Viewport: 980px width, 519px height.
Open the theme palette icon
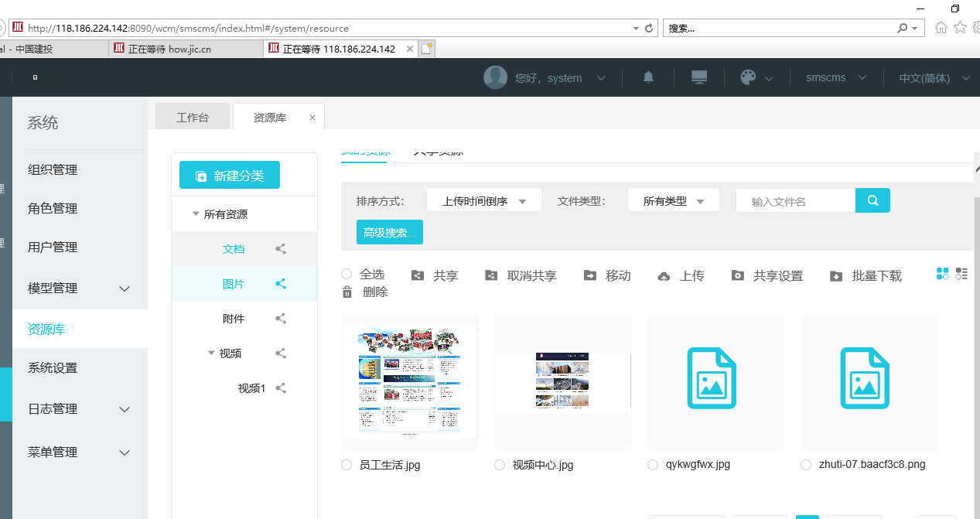[748, 77]
